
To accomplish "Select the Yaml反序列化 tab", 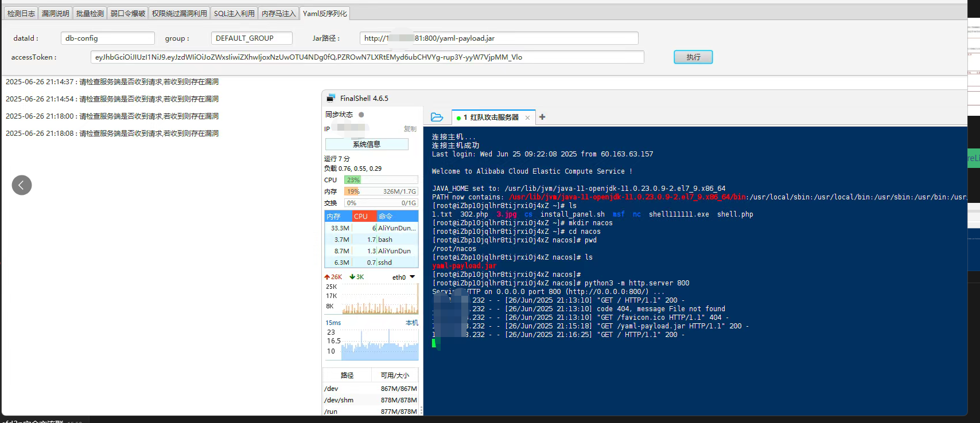I will [325, 13].
